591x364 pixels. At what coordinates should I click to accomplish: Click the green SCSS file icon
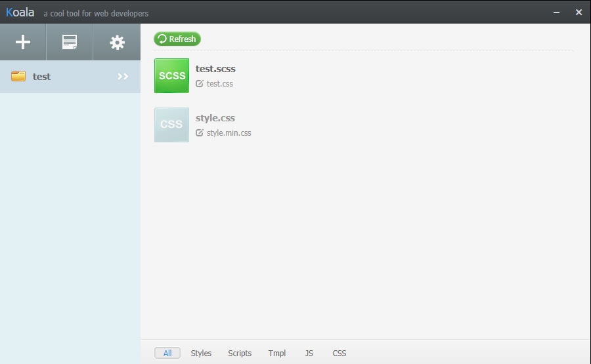(x=171, y=75)
